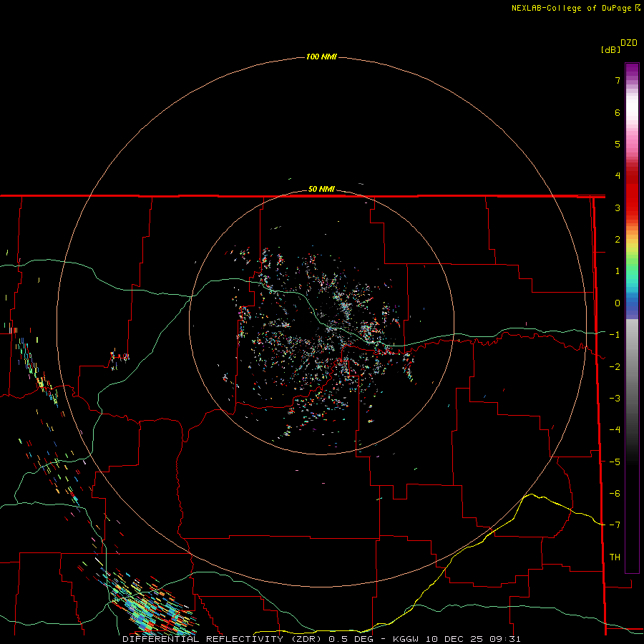This screenshot has width=644, height=644.
Task: Click the [dB] units label
Action: coord(611,49)
